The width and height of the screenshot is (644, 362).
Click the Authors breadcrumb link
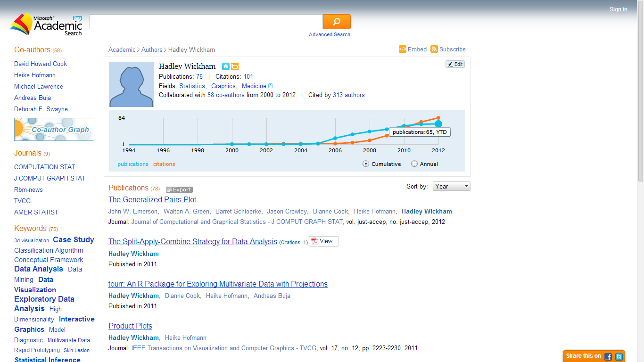coord(152,49)
